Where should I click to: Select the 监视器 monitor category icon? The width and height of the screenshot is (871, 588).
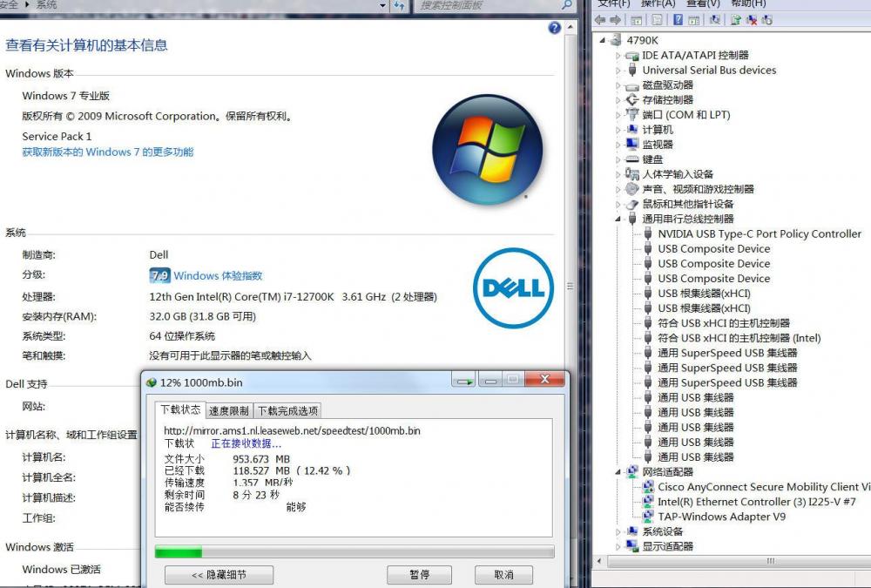tap(632, 145)
